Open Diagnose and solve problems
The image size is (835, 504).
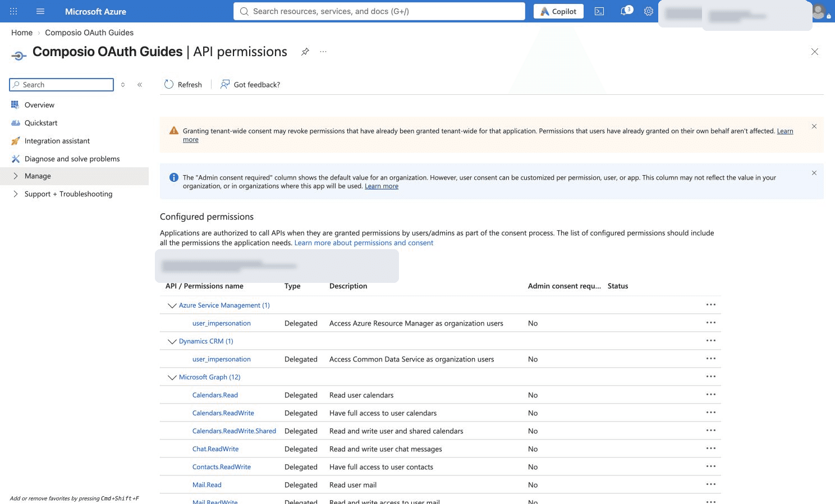[x=72, y=159]
